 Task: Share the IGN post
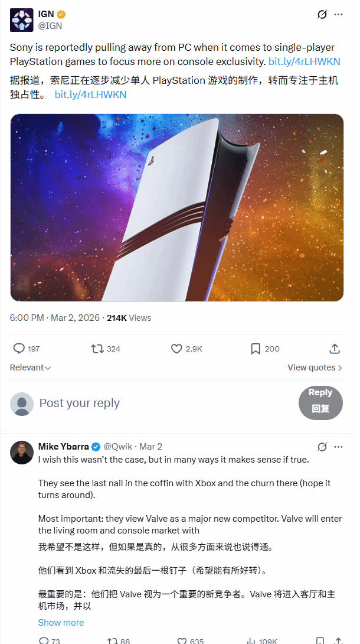tap(335, 349)
